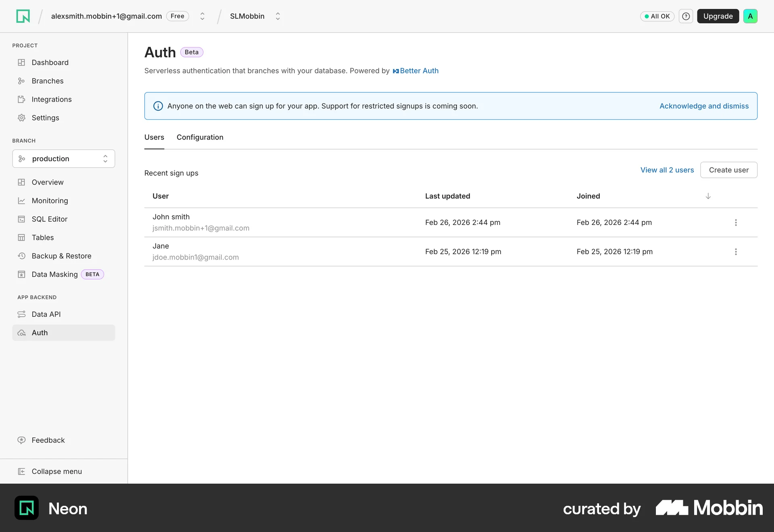Click the Dashboard grid icon
Viewport: 774px width, 532px height.
(x=21, y=62)
